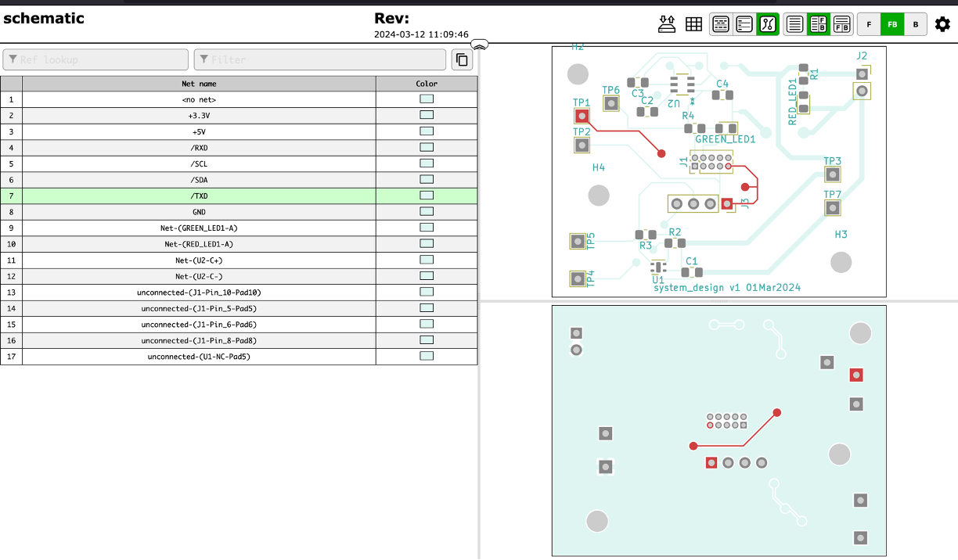The height and width of the screenshot is (560, 958).
Task: Select BOM top, drawings bottom layout
Action: 842,24
